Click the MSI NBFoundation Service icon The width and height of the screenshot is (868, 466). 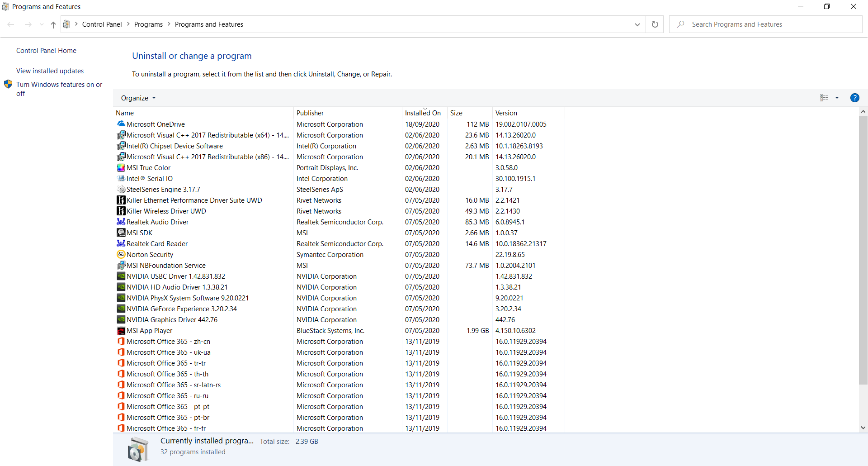(x=121, y=265)
